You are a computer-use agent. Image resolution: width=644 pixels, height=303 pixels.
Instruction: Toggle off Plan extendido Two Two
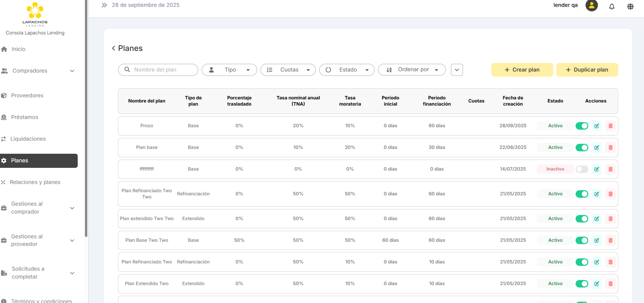[582, 219]
